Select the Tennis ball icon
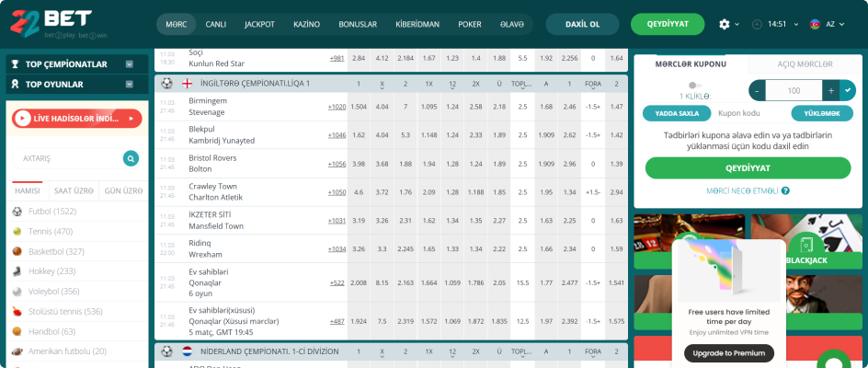 17,231
